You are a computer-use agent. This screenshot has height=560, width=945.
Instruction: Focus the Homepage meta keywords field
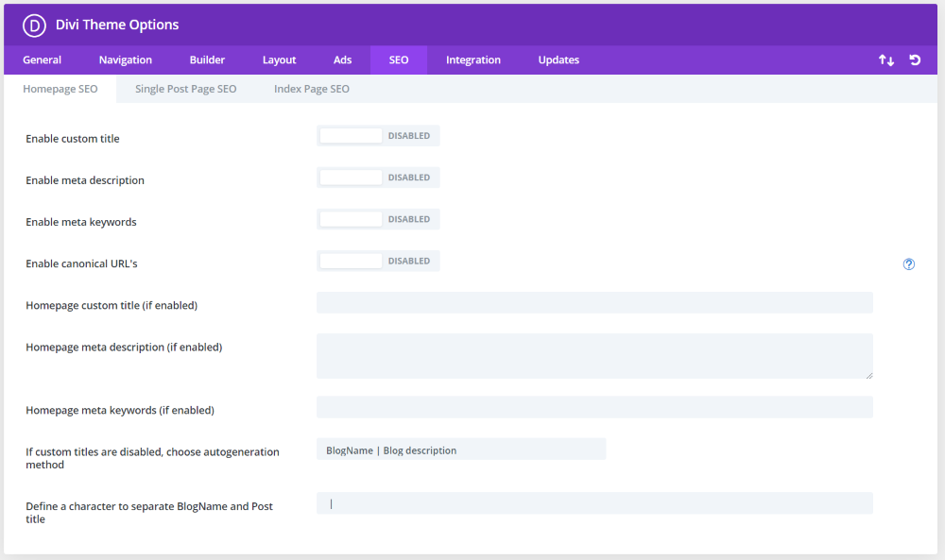pyautogui.click(x=594, y=407)
